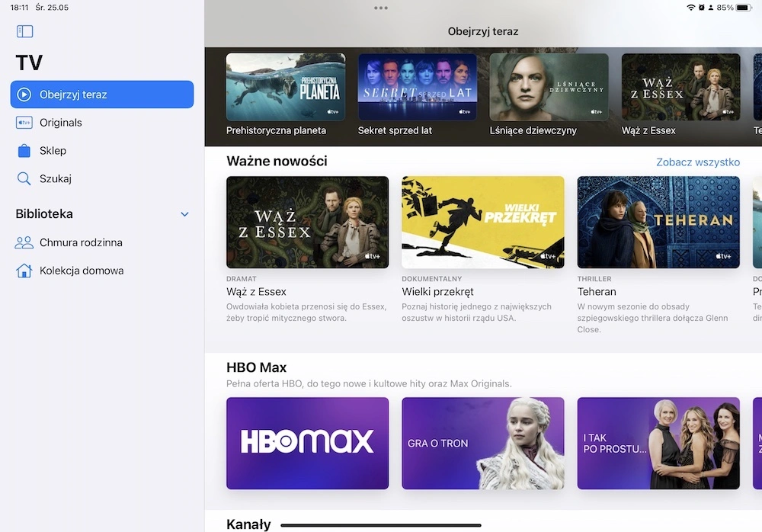
Task: Click the Prehistoryczna planeta caption
Action: click(276, 130)
